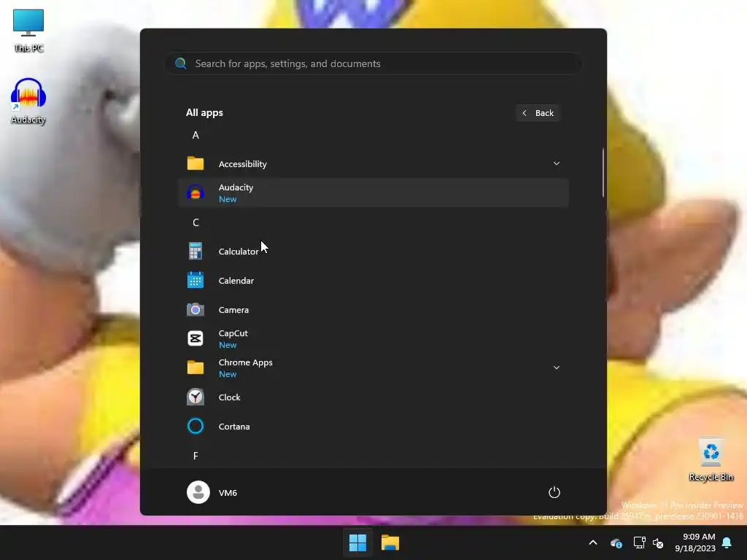The image size is (747, 560).
Task: Click the letter F section header
Action: click(x=196, y=456)
